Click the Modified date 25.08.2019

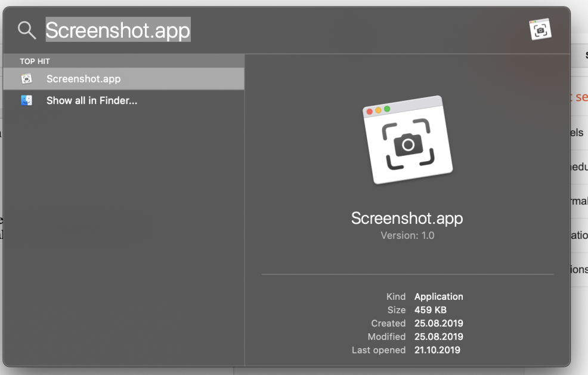(x=438, y=337)
